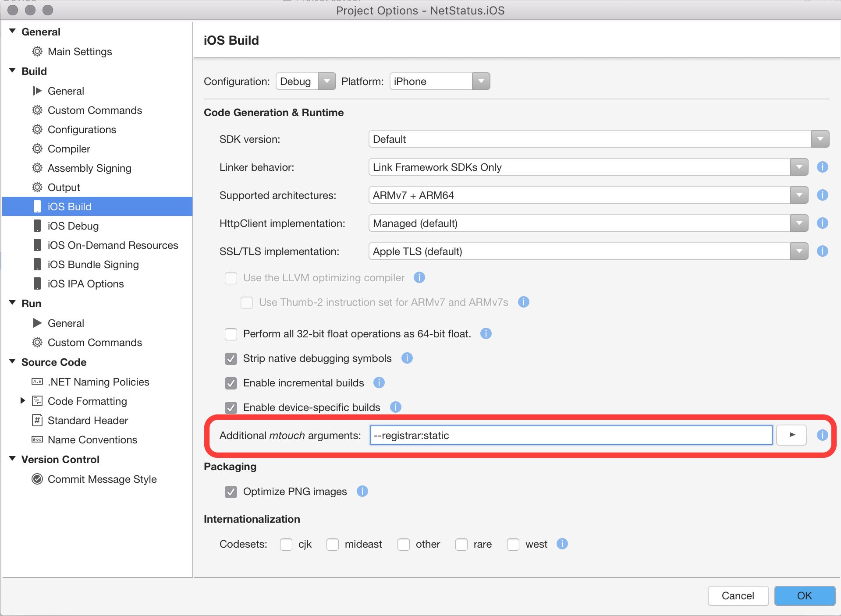Open .NET Naming Policies via its icon
This screenshot has height=616, width=841.
[37, 382]
